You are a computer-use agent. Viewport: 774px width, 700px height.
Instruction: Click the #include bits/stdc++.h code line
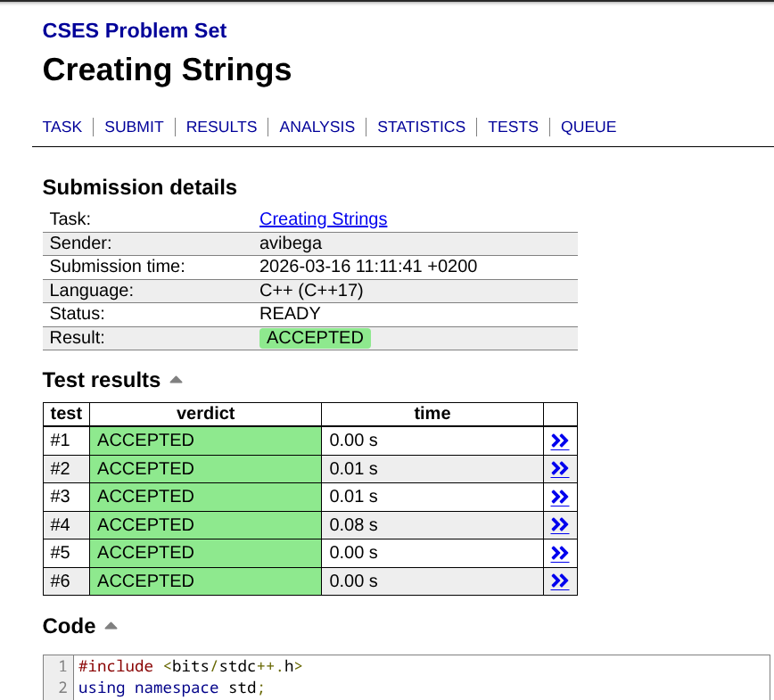pos(191,666)
